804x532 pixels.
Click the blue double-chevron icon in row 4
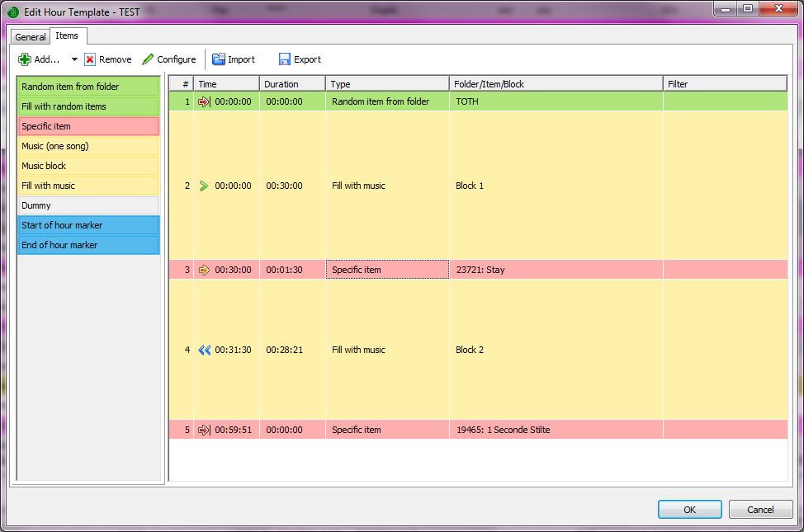(x=205, y=350)
